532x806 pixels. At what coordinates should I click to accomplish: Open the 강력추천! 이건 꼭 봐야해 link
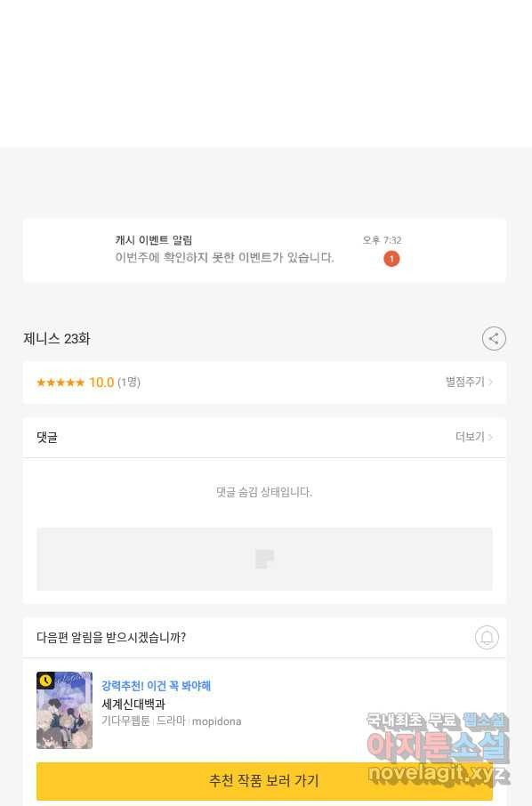pos(157,686)
